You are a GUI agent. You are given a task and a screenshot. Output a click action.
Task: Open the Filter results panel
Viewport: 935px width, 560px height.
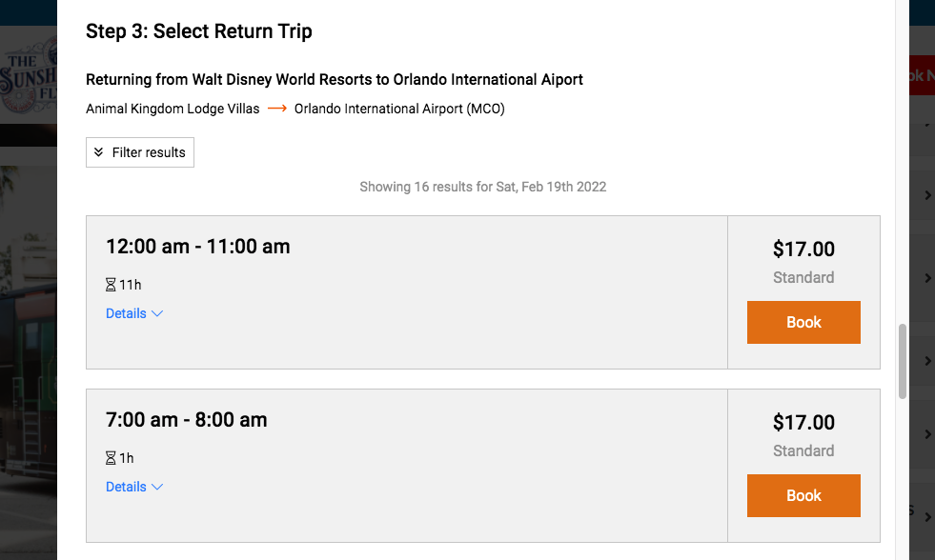pos(140,152)
